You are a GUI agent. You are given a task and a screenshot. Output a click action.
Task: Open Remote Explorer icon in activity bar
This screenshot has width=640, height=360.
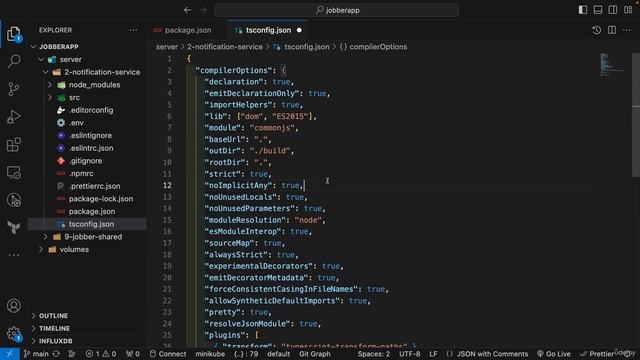tap(13, 173)
